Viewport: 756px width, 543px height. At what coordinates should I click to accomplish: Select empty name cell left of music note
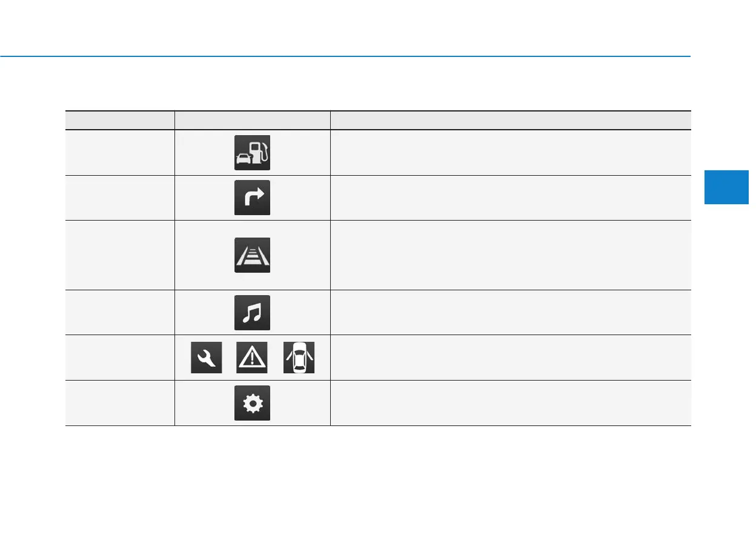point(120,313)
